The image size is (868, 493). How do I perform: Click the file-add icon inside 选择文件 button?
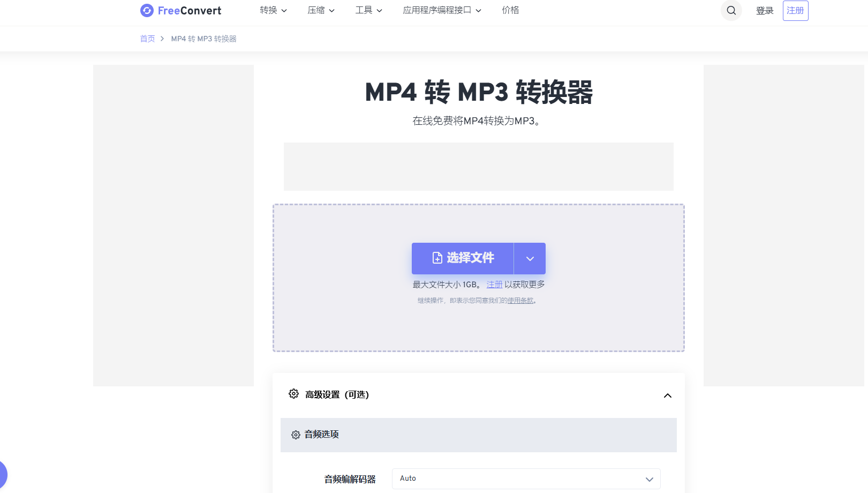pyautogui.click(x=436, y=258)
